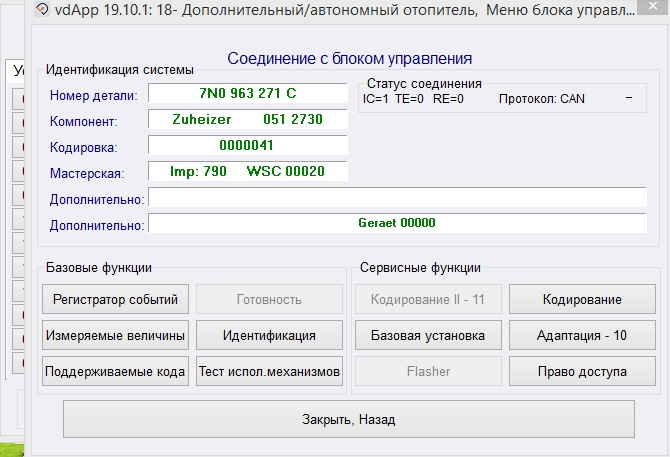Click Компонент label
This screenshot has height=457, width=670.
(84, 122)
